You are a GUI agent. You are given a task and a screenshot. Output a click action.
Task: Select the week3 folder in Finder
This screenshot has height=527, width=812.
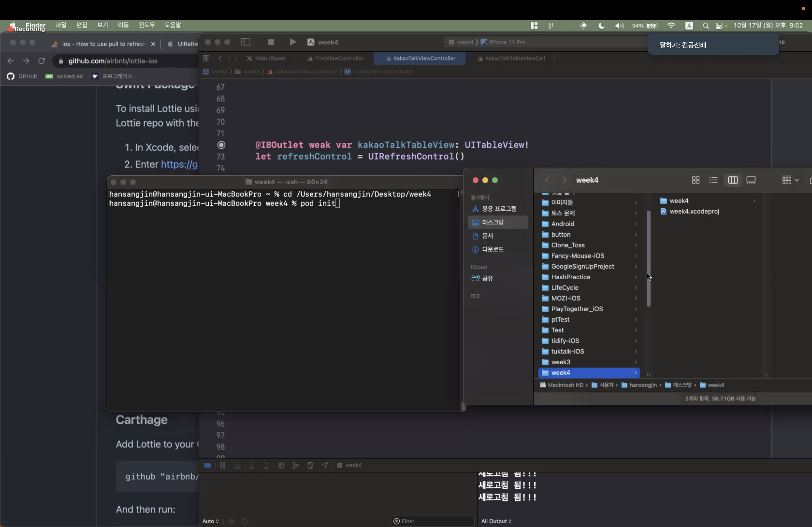(589, 362)
